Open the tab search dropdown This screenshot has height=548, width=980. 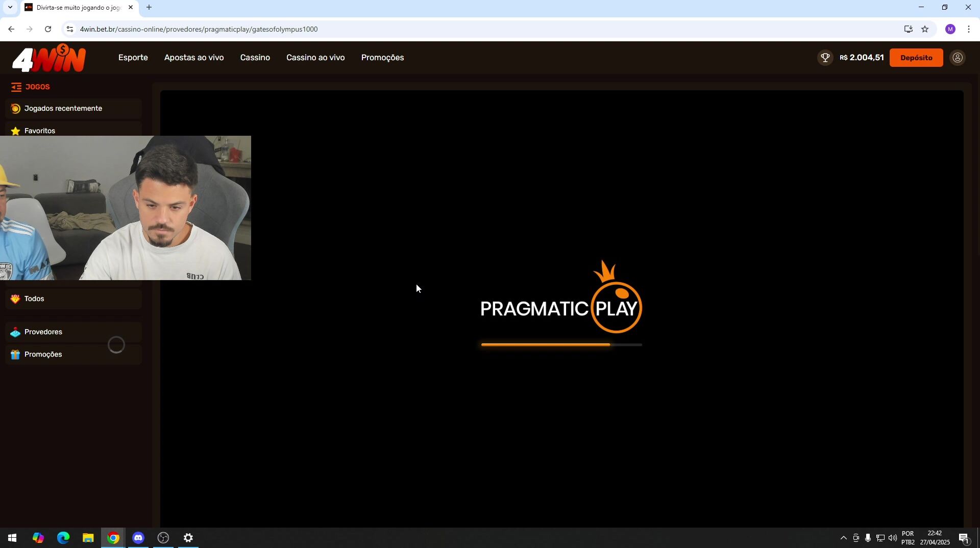click(10, 7)
